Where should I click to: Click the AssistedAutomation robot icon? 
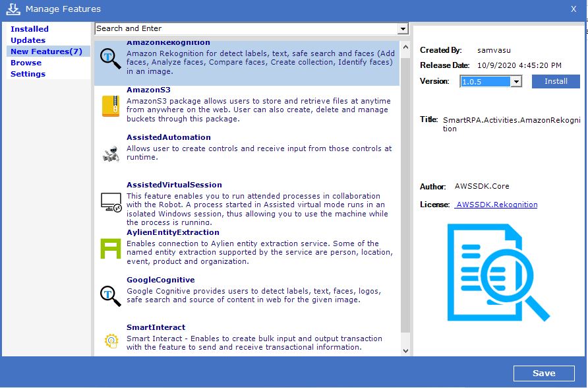coord(110,154)
